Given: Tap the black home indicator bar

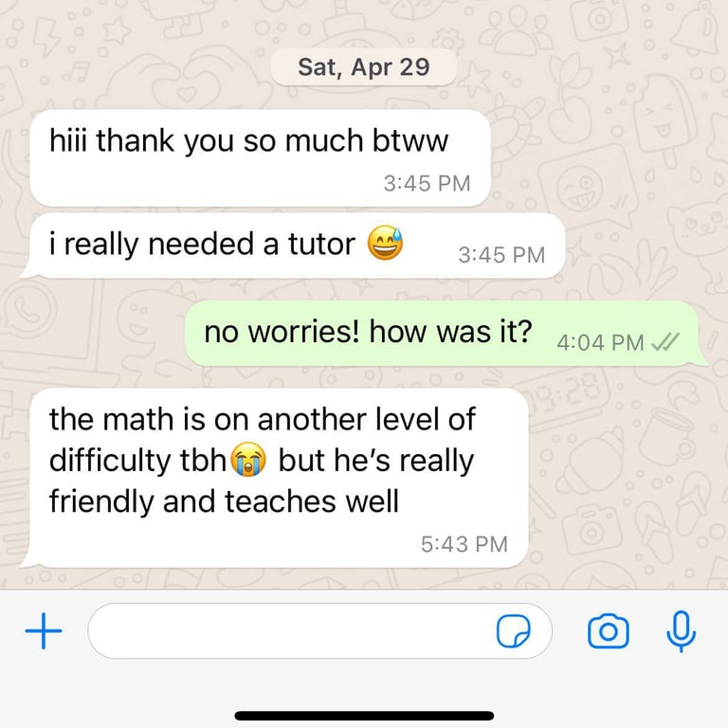Looking at the screenshot, I should coord(364,716).
